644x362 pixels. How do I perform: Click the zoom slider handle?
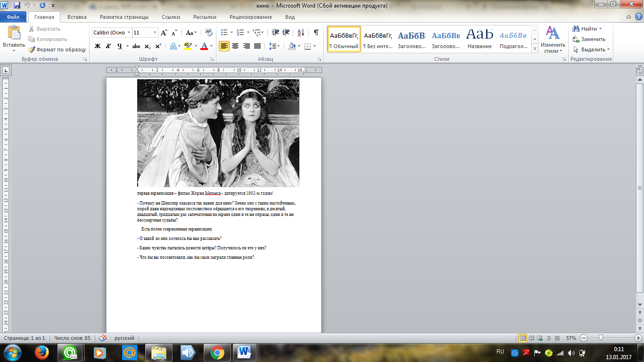click(x=601, y=338)
